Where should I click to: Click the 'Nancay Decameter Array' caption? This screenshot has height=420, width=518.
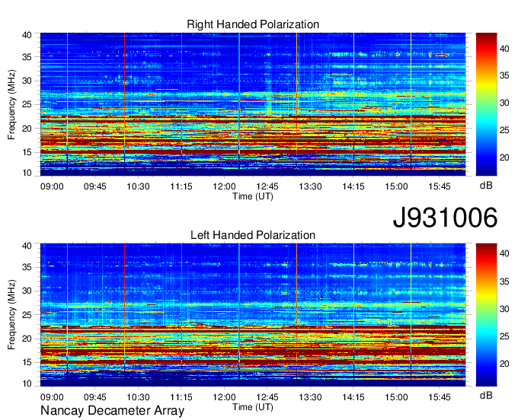[x=112, y=410]
